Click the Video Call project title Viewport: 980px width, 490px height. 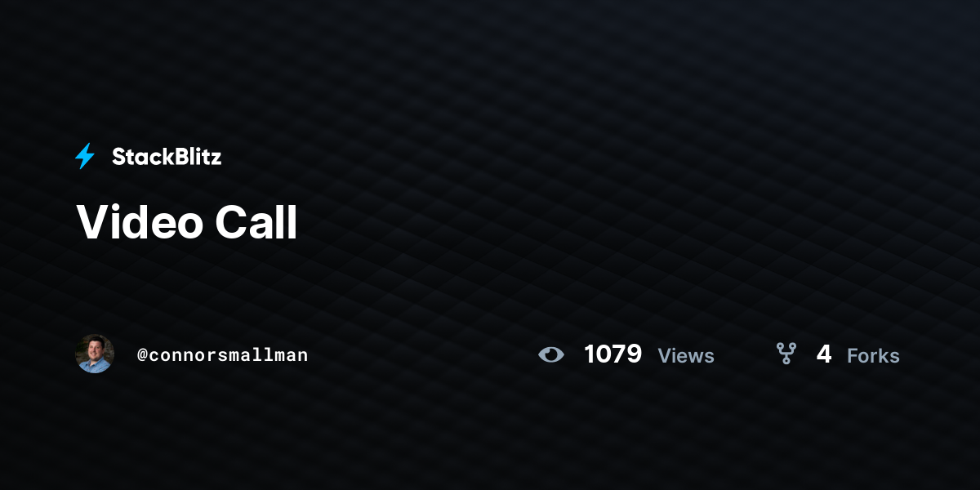click(187, 222)
